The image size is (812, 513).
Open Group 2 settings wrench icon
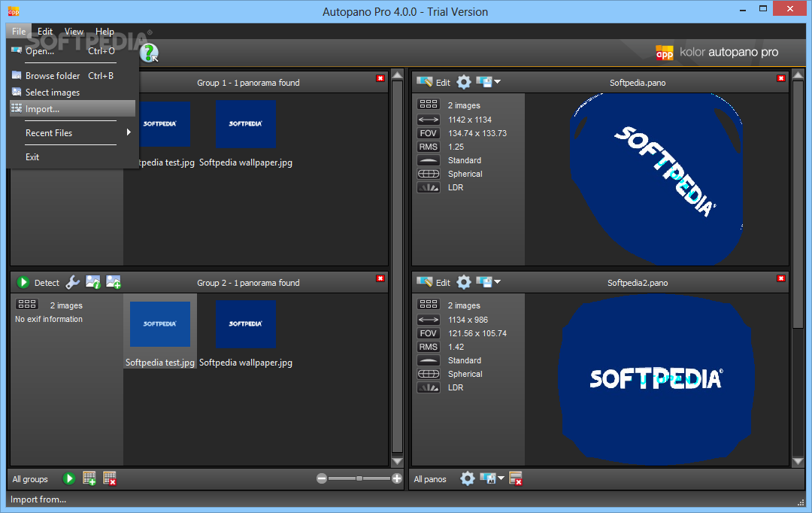[x=72, y=282]
